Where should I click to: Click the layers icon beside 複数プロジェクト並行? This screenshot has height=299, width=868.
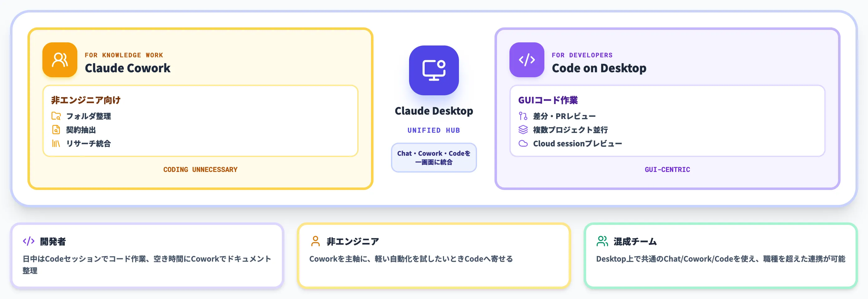coord(523,130)
